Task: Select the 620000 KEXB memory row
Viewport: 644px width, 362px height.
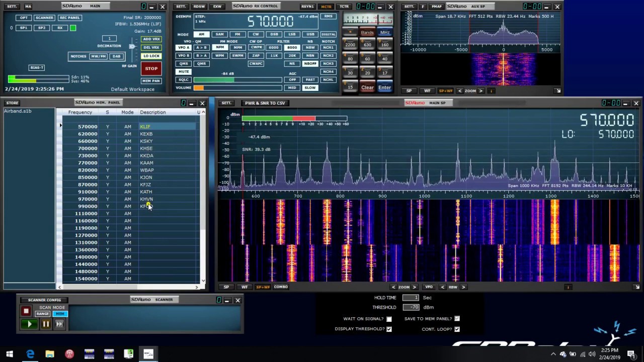Action: (128, 134)
